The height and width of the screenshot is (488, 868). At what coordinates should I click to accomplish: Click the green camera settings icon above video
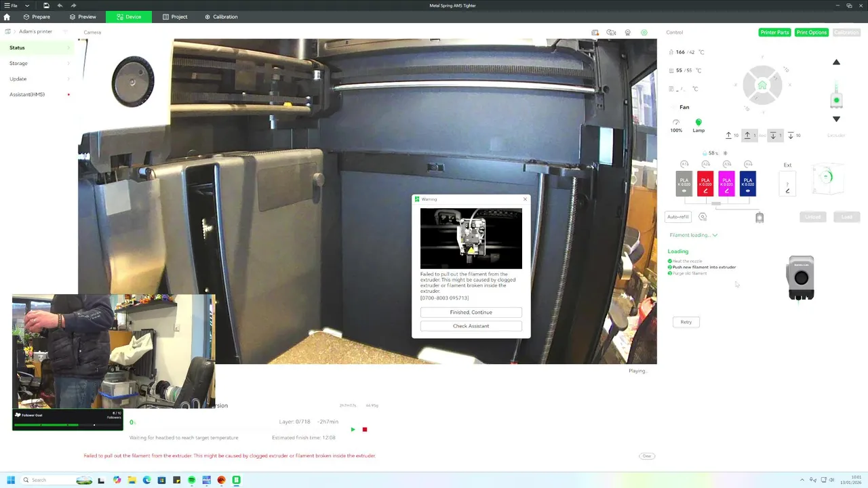coord(644,33)
